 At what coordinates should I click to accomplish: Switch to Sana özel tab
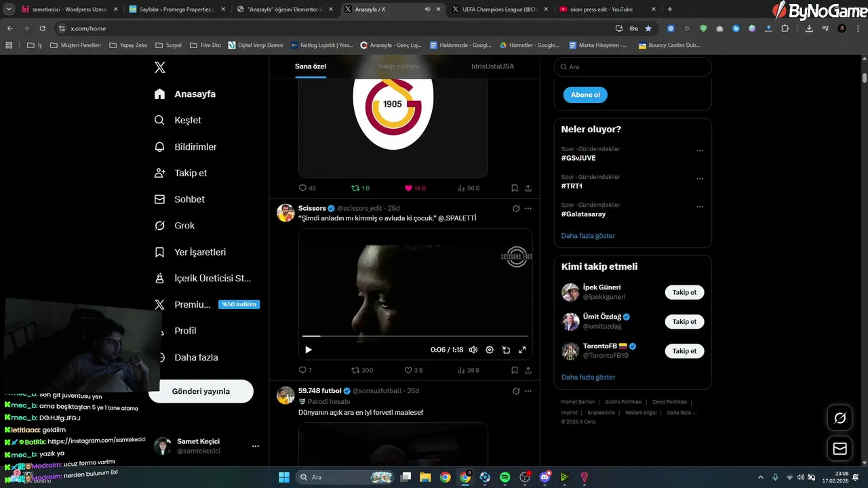point(311,66)
